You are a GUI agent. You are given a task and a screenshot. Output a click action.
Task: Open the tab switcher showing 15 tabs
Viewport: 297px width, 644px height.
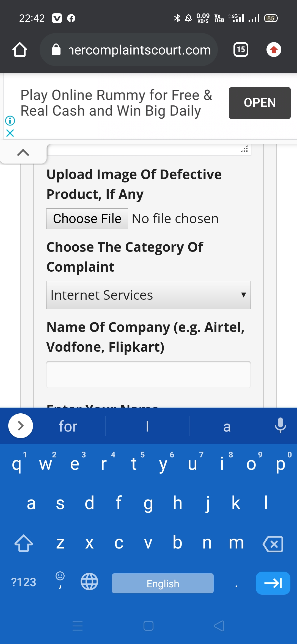pyautogui.click(x=241, y=50)
